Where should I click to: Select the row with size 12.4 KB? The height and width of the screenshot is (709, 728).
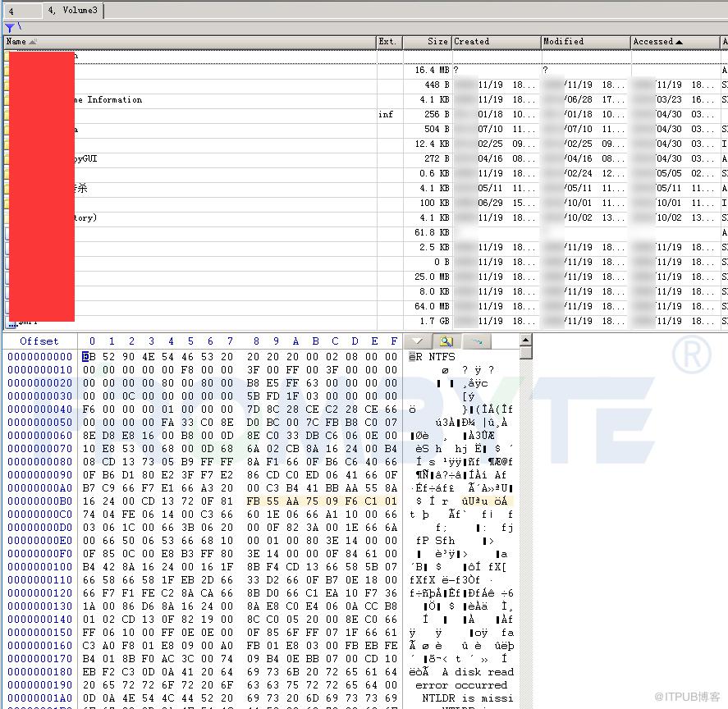click(x=365, y=144)
